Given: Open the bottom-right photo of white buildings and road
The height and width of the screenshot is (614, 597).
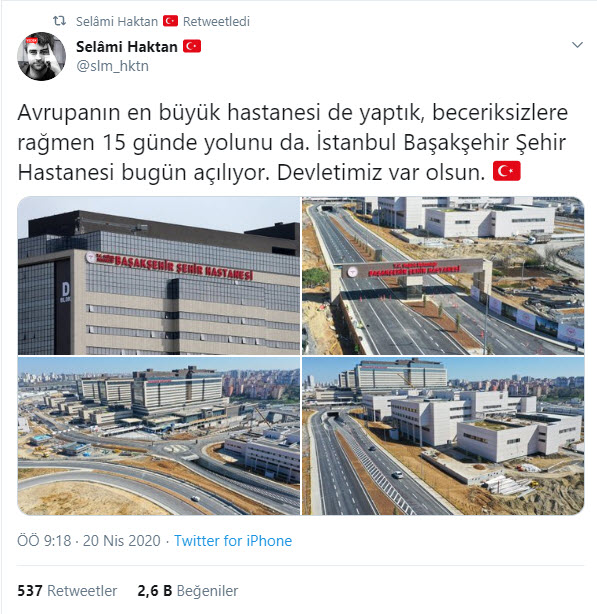Looking at the screenshot, I should (x=443, y=436).
